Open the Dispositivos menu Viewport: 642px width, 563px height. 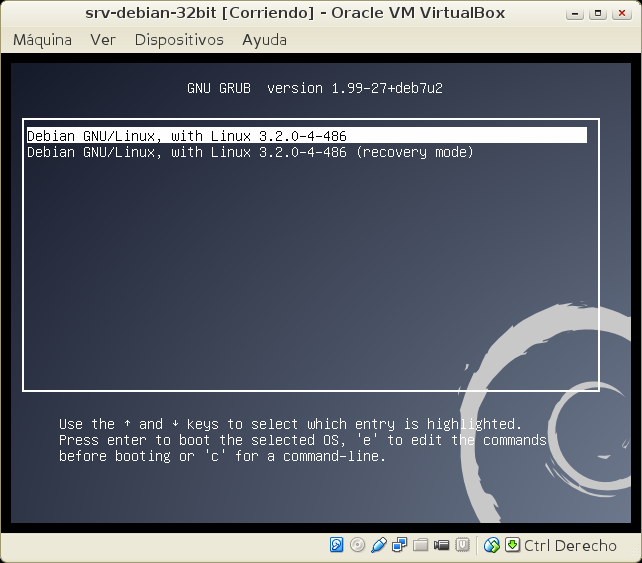(178, 40)
